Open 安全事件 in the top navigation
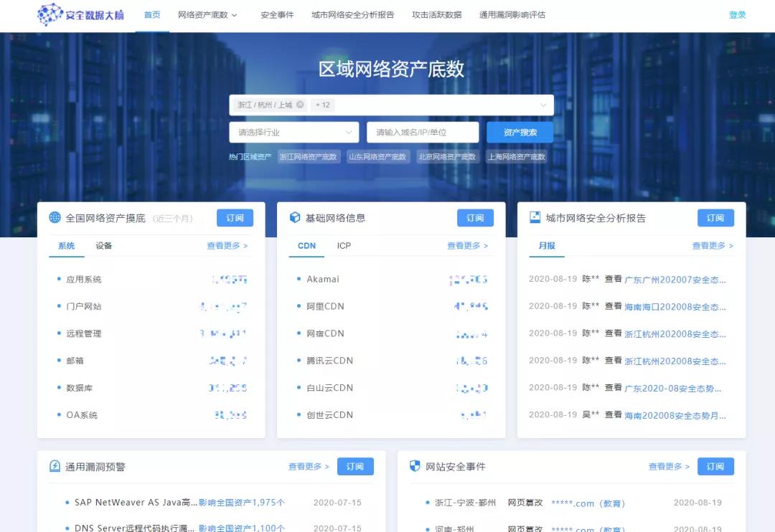 pyautogui.click(x=277, y=15)
